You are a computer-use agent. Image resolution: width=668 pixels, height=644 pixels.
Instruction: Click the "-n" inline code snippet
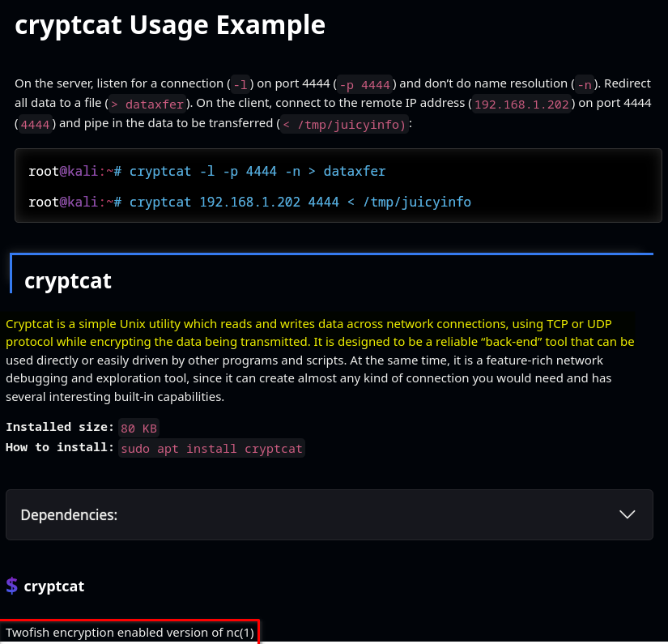[x=583, y=83]
